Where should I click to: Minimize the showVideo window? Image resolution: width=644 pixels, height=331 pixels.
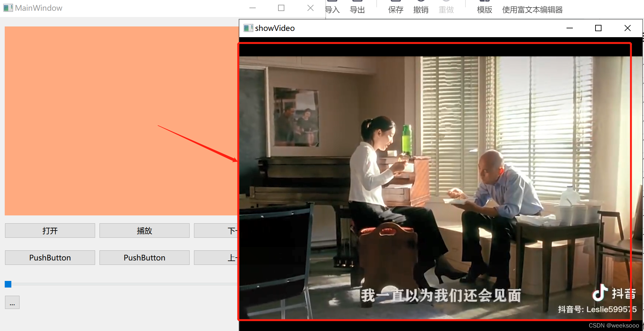(x=569, y=28)
